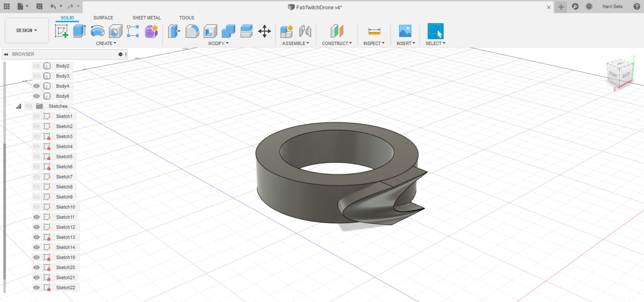
Task: Open the job status clock icon
Action: pyautogui.click(x=589, y=6)
